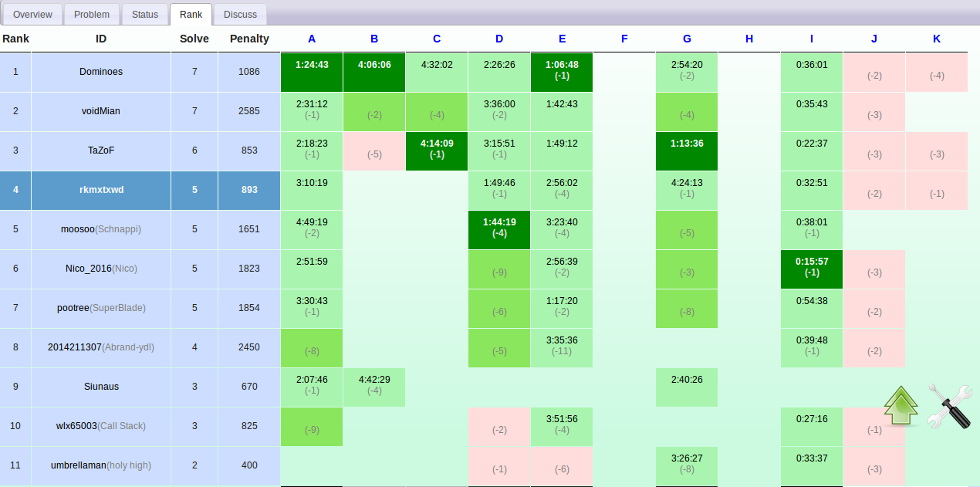Select team Siunaus in ID column

(101, 387)
